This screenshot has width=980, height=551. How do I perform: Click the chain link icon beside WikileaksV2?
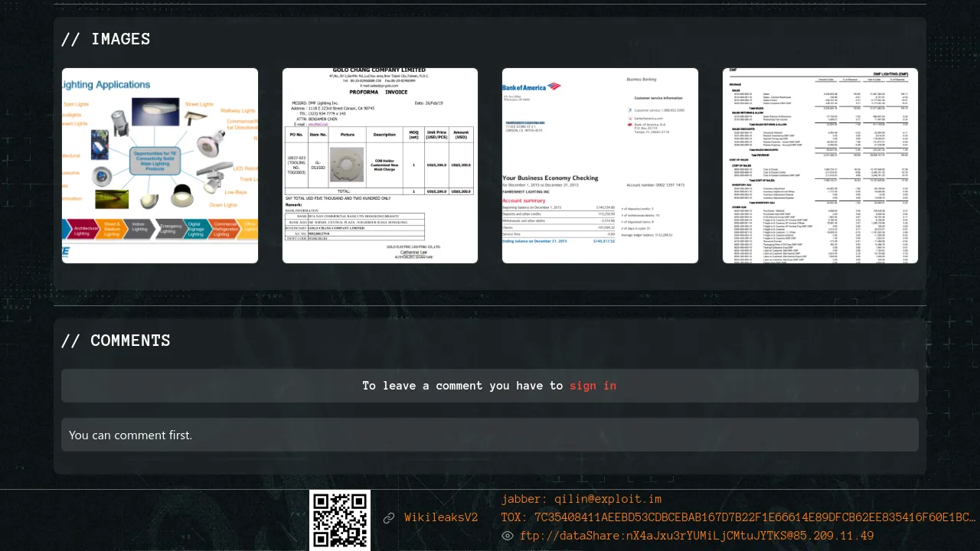coord(389,518)
